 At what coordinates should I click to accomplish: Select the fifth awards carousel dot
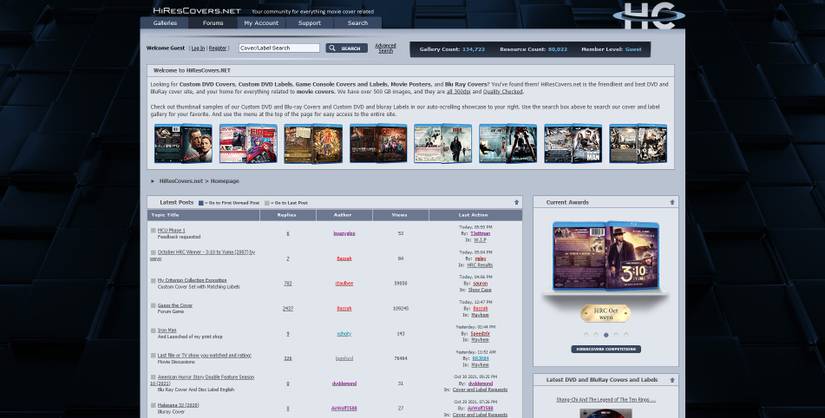(x=626, y=335)
